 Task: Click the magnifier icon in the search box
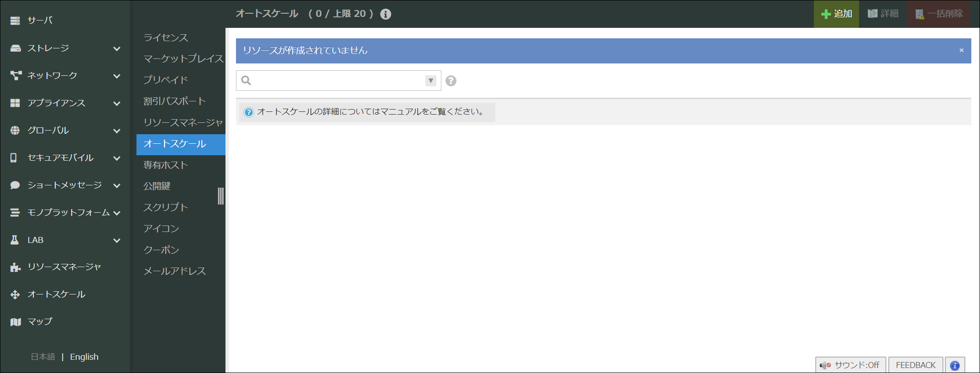point(246,81)
